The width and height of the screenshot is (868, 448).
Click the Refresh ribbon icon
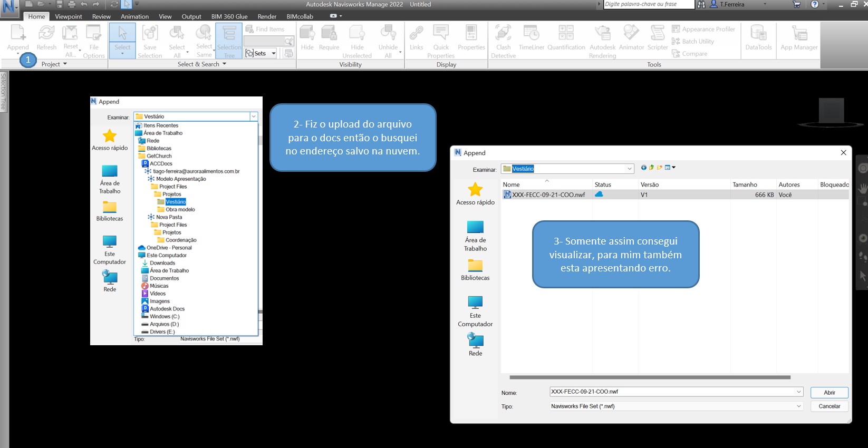(x=46, y=38)
